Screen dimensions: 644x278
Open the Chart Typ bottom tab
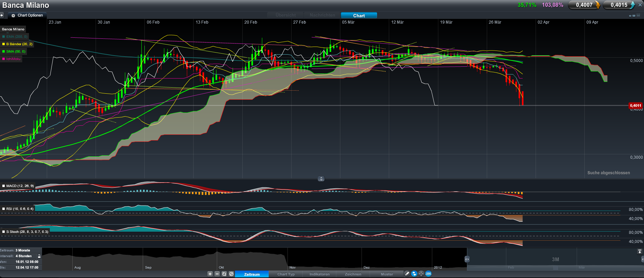(286, 274)
